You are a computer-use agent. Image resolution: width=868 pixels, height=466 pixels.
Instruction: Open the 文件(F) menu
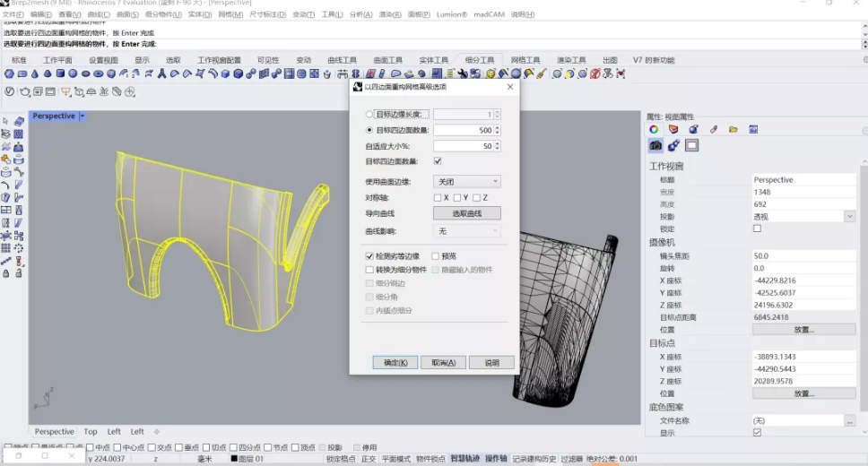coord(13,14)
